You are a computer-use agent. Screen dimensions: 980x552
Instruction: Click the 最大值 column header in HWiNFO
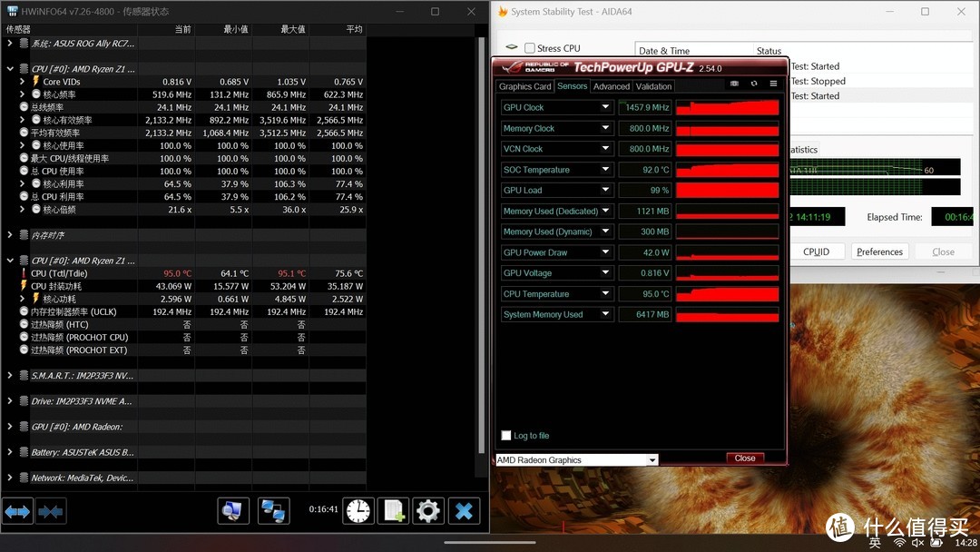tap(280, 29)
